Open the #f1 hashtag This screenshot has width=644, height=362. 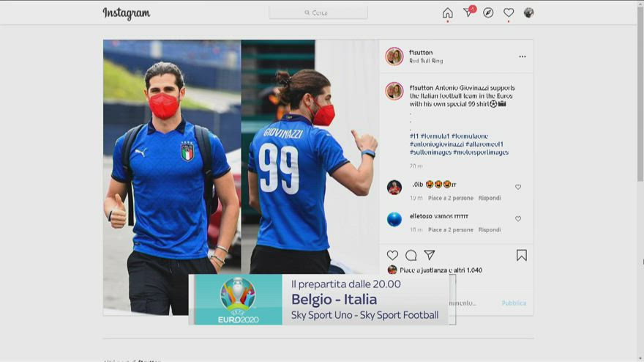click(x=414, y=136)
